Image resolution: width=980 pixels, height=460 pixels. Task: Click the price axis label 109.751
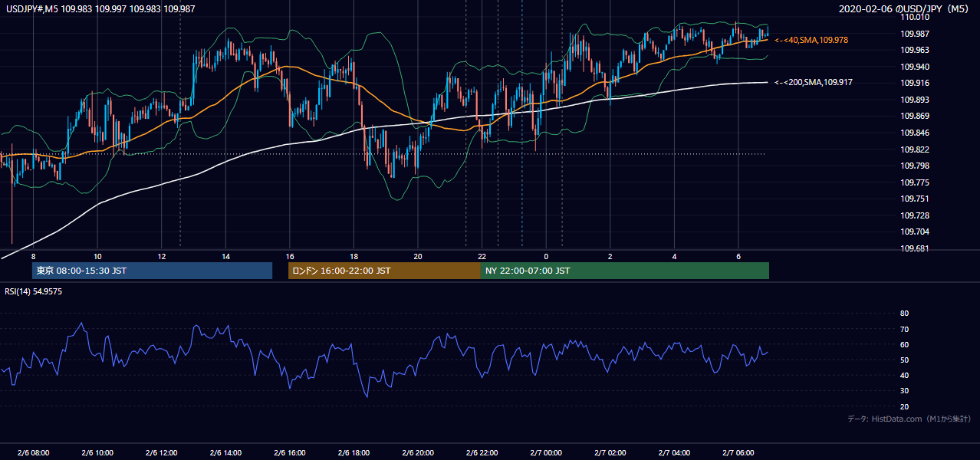click(x=914, y=199)
